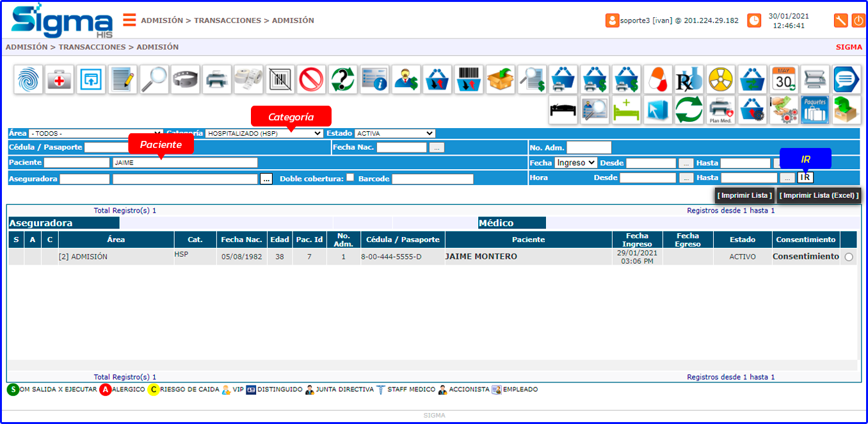Open the May 30 calendar icon
The height and width of the screenshot is (424, 868).
tap(783, 80)
